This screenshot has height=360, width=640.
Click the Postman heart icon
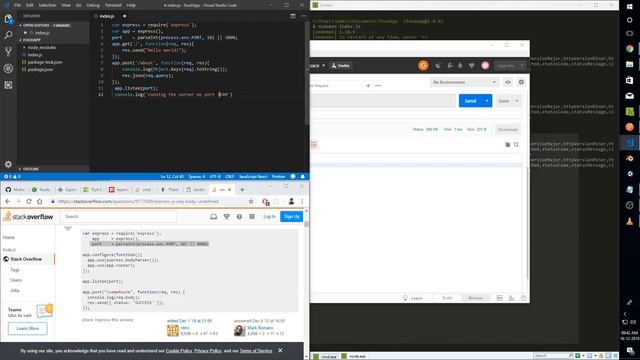point(471,65)
